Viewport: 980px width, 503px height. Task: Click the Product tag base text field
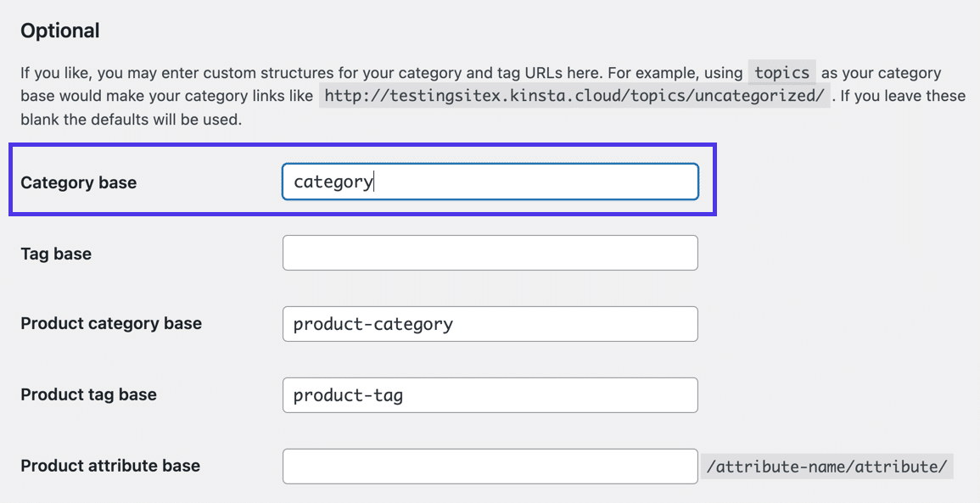(x=490, y=394)
